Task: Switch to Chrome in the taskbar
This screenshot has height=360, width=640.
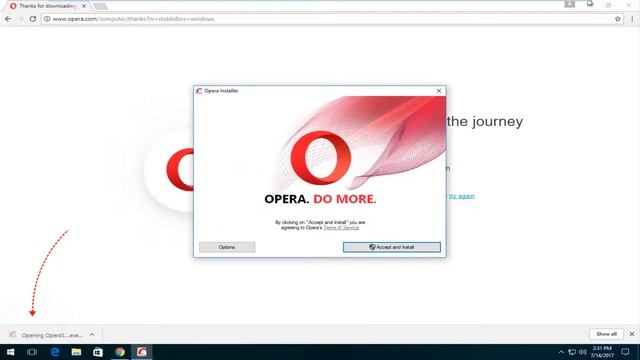Action: point(120,352)
